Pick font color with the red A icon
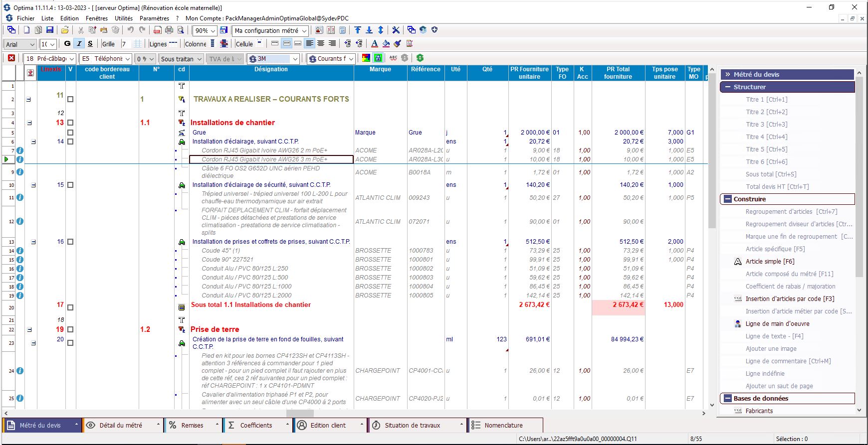868x445 pixels. (375, 44)
